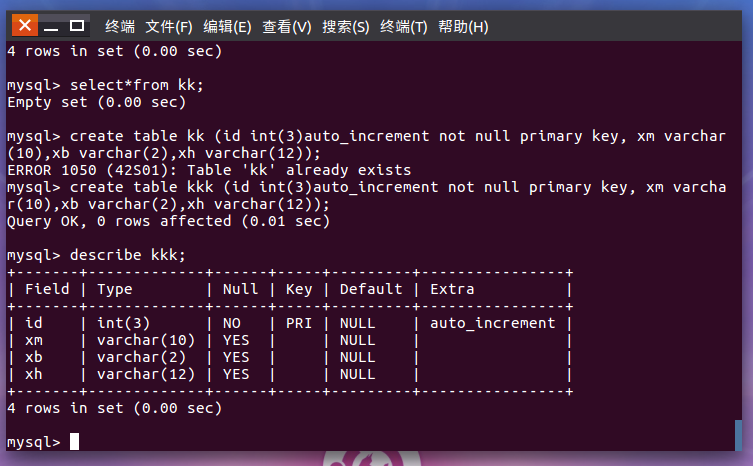Open the 终端(T) menu
The image size is (753, 466).
(x=404, y=26)
